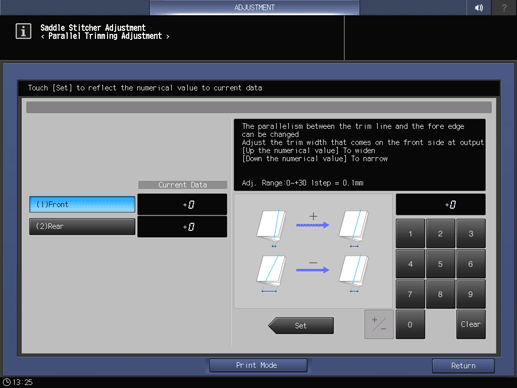Image resolution: width=517 pixels, height=388 pixels.
Task: Tap keypad digit 6
Action: click(471, 264)
